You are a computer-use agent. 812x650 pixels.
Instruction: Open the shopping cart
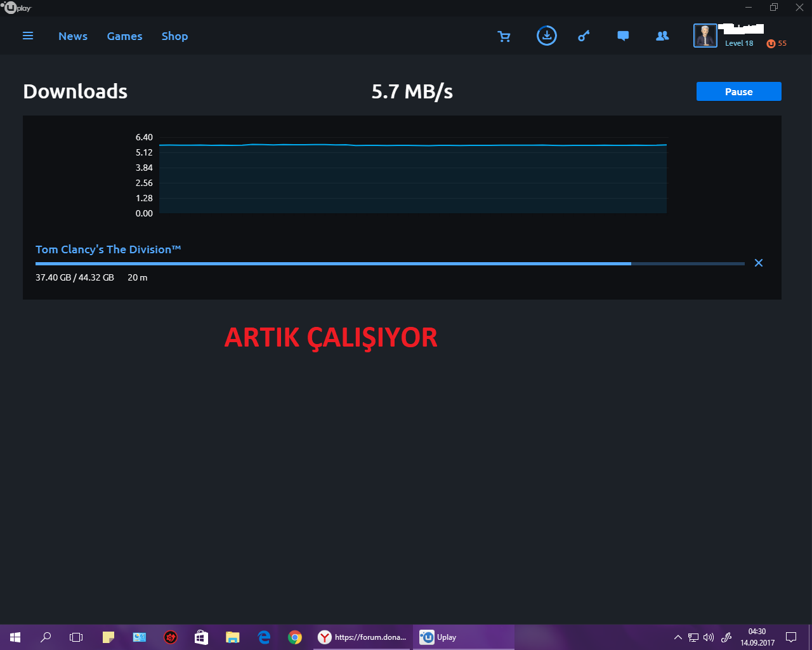504,36
